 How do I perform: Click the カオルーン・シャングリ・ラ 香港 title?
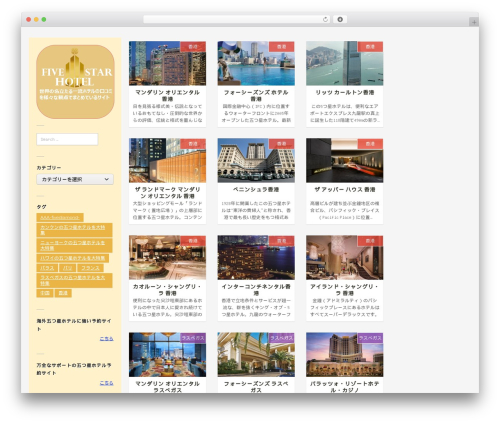click(167, 290)
